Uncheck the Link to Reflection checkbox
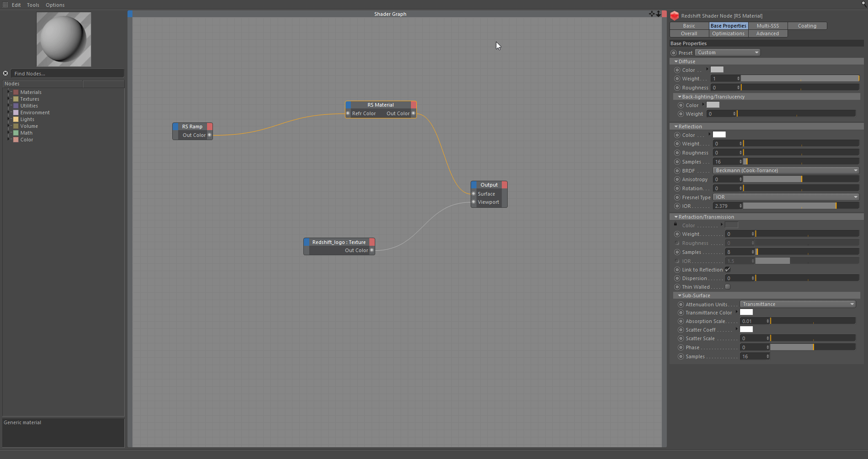 tap(728, 270)
